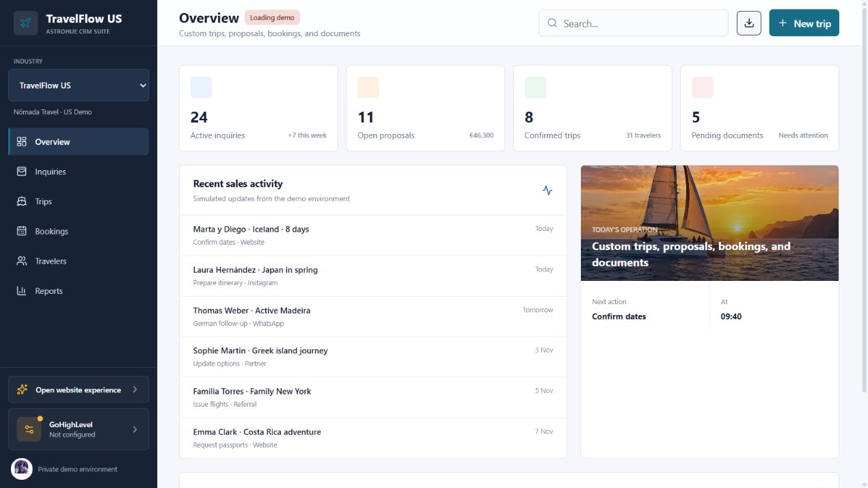Click the Nómada Travel · US Demo label
Screen dimensions: 868x488
pos(53,112)
